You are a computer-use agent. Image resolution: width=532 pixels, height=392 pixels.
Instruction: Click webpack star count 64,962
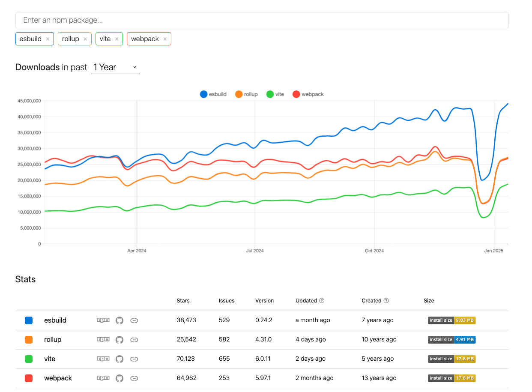point(187,378)
